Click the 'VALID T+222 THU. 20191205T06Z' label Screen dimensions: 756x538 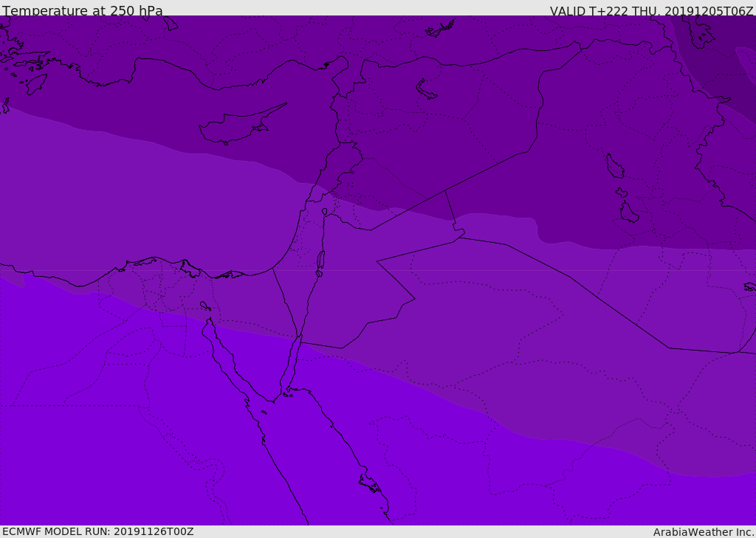pyautogui.click(x=651, y=11)
